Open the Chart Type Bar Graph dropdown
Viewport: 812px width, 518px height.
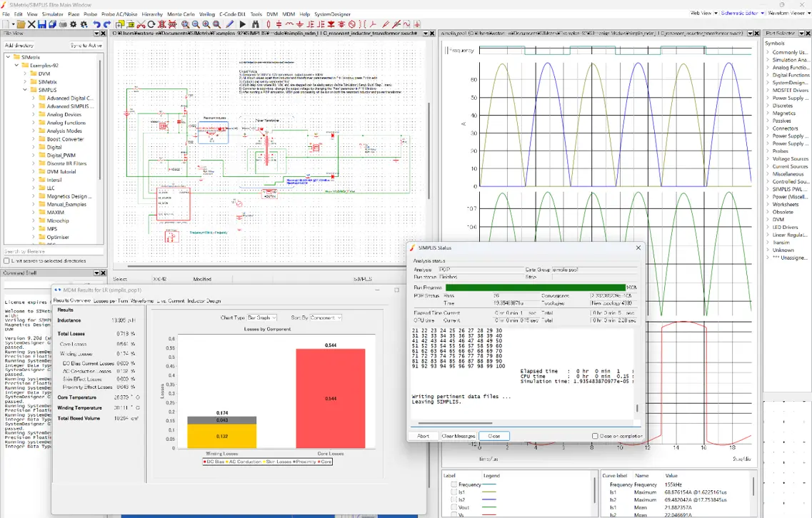262,318
